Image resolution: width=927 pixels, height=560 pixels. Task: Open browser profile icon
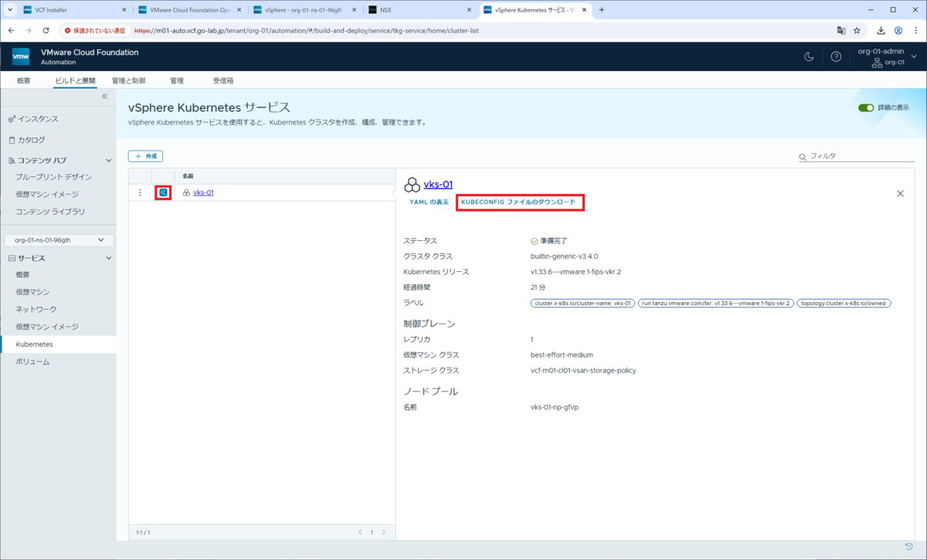tap(898, 30)
